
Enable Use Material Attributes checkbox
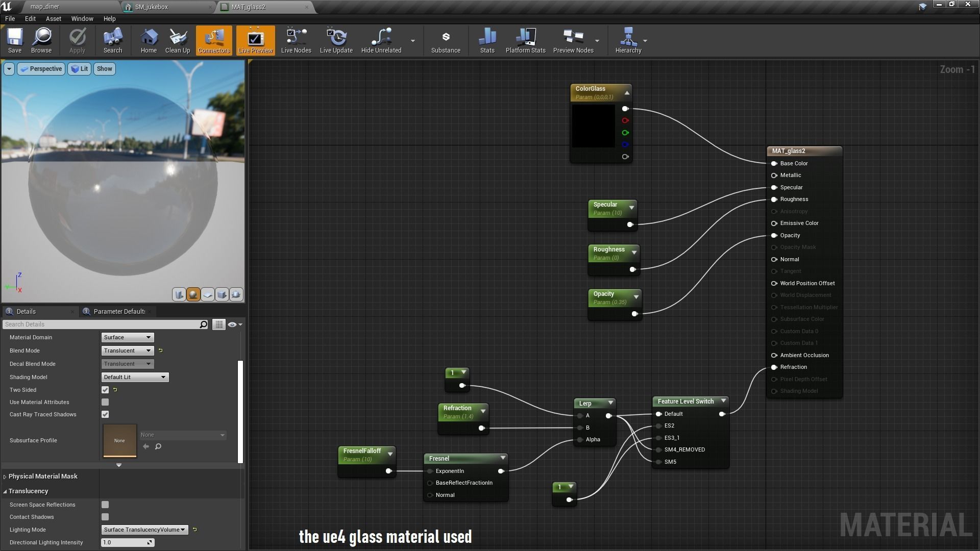click(105, 402)
